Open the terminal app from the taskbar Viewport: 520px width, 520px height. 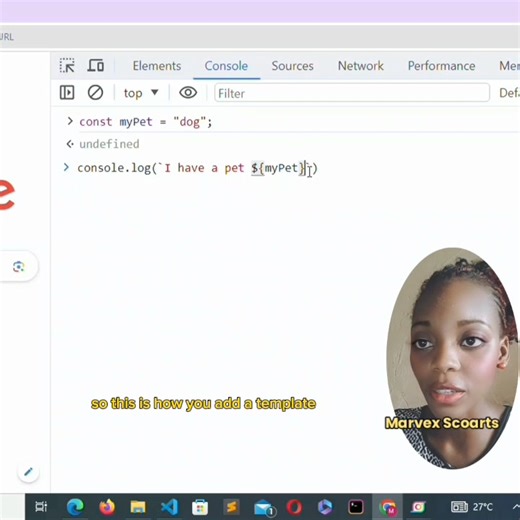pos(356,507)
